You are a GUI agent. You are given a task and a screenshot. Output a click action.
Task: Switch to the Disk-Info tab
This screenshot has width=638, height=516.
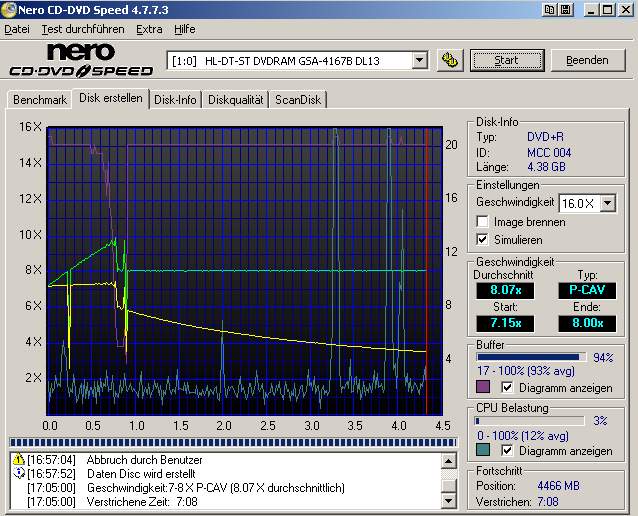[x=175, y=100]
